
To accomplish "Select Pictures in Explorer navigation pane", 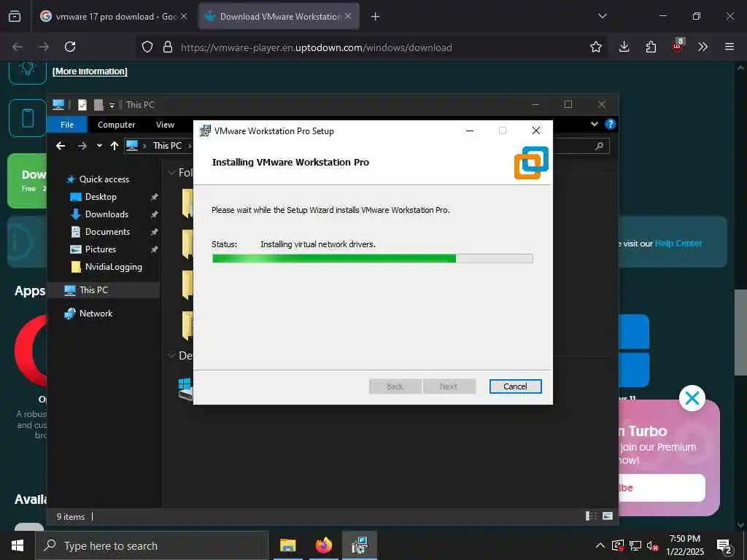I will click(100, 249).
